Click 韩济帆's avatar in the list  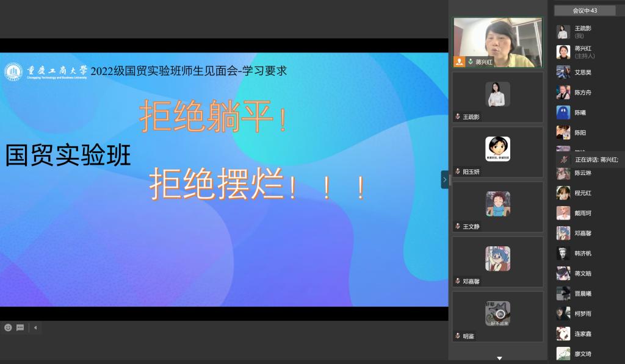(563, 253)
